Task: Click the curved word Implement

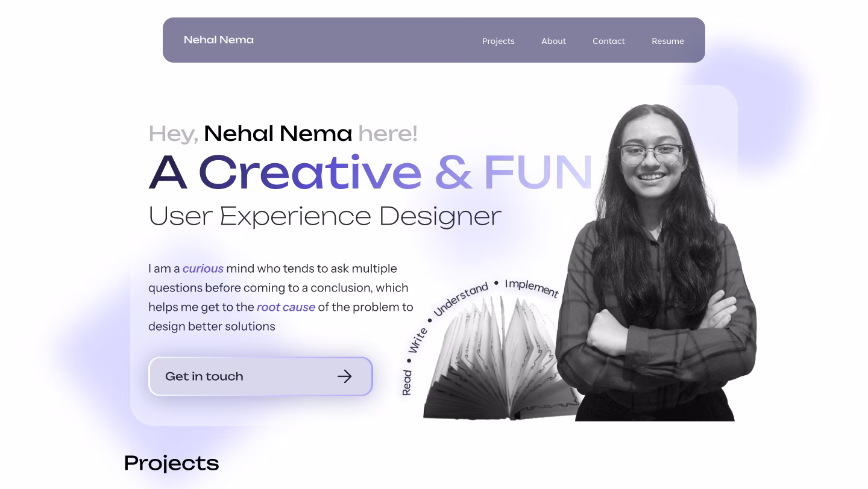Action: (532, 287)
